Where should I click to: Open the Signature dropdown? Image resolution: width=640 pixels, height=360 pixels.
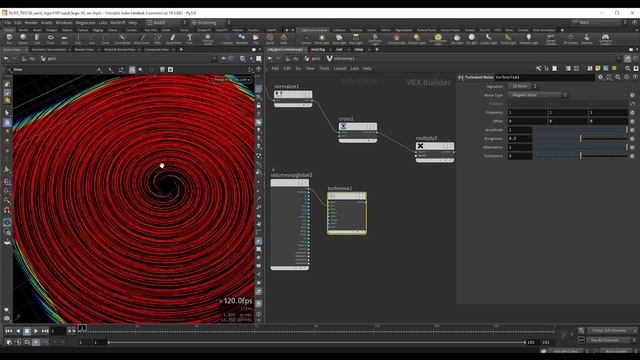(522, 86)
